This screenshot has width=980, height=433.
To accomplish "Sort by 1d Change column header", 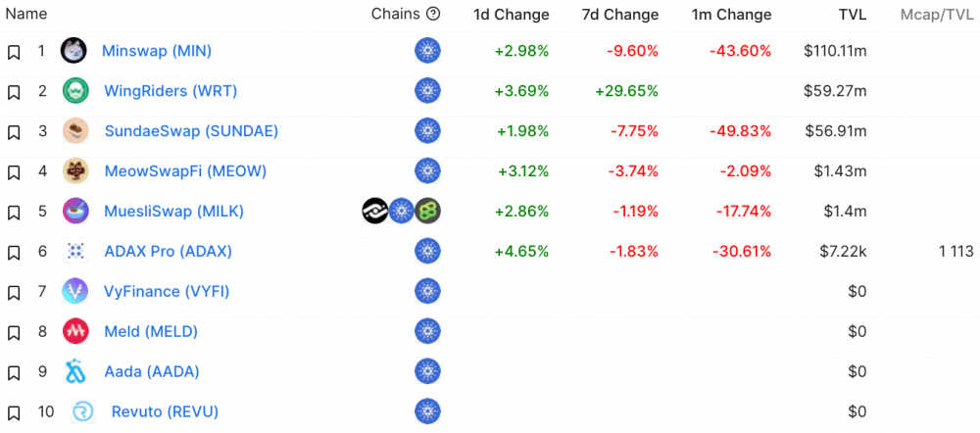I will coord(512,15).
